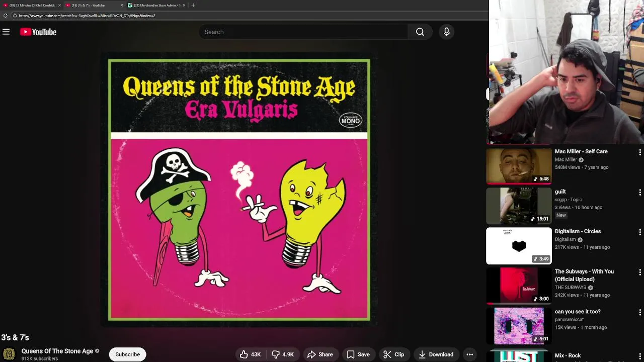The image size is (644, 362).
Task: Dislike the video (4.9K thumbs down)
Action: (x=283, y=354)
